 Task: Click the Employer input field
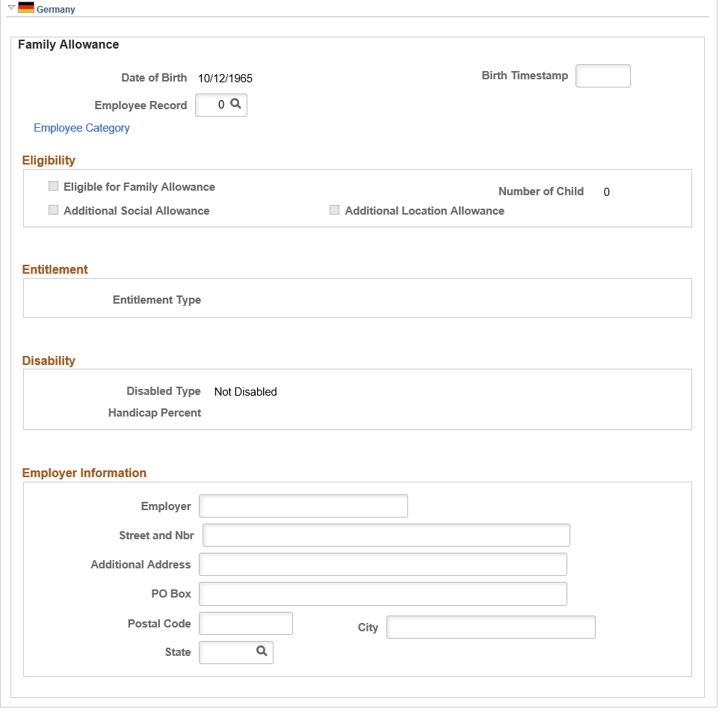[x=303, y=506]
